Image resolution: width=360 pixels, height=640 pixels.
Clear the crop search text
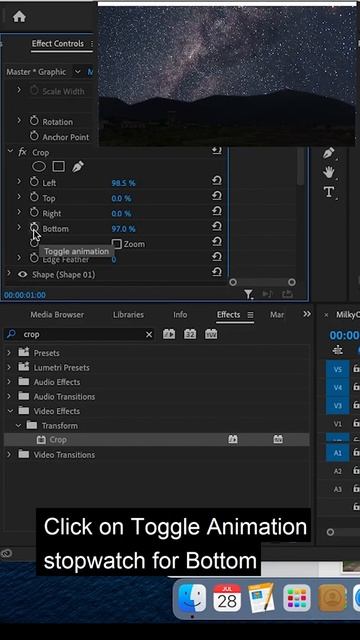tap(149, 335)
